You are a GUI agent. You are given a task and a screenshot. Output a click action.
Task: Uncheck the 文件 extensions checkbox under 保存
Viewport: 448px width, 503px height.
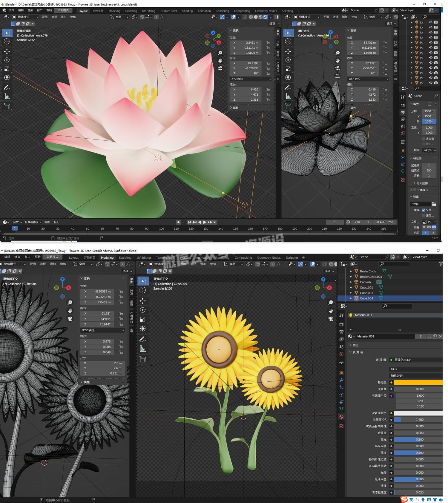coord(423,210)
